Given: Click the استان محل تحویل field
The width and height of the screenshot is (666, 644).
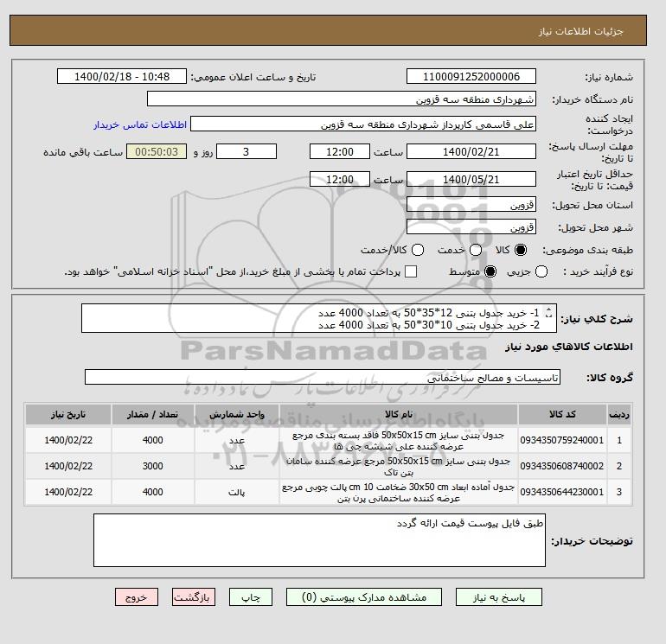Looking at the screenshot, I should (x=471, y=205).
